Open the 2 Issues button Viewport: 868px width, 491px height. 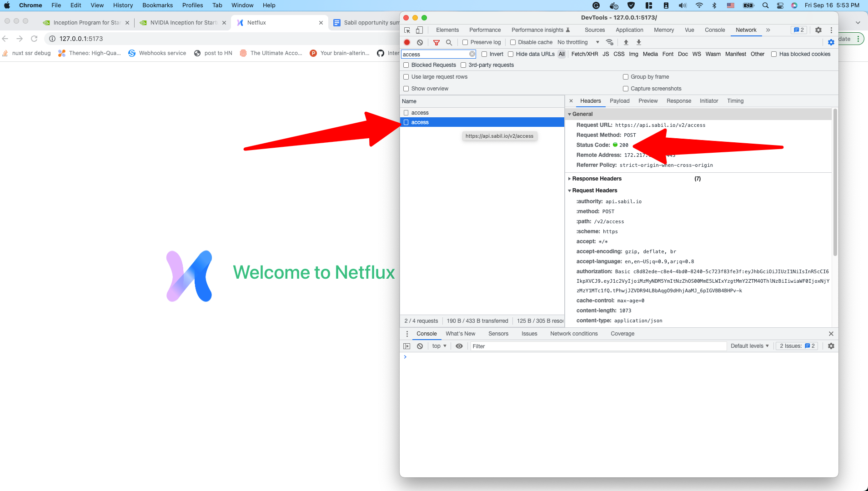coord(797,346)
